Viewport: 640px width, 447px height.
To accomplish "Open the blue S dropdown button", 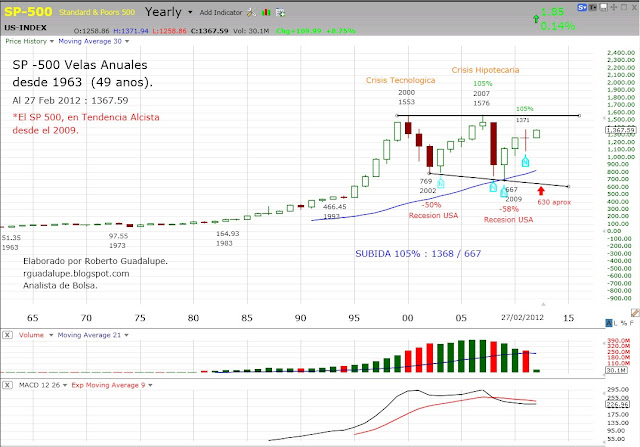I will (582, 7).
